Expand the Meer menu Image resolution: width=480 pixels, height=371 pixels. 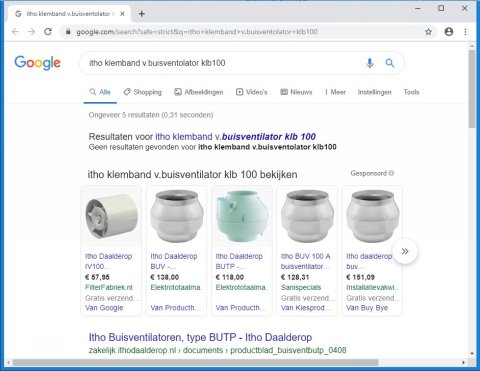point(335,92)
